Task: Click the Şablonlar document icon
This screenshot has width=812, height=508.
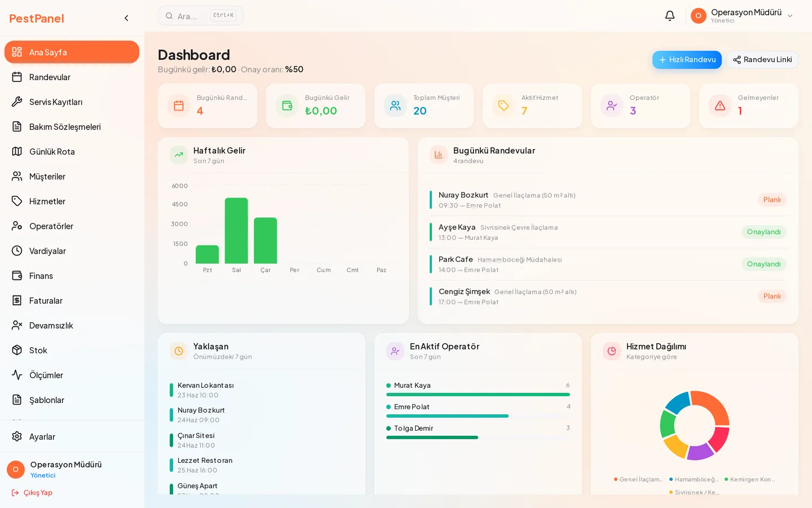Action: tap(17, 400)
